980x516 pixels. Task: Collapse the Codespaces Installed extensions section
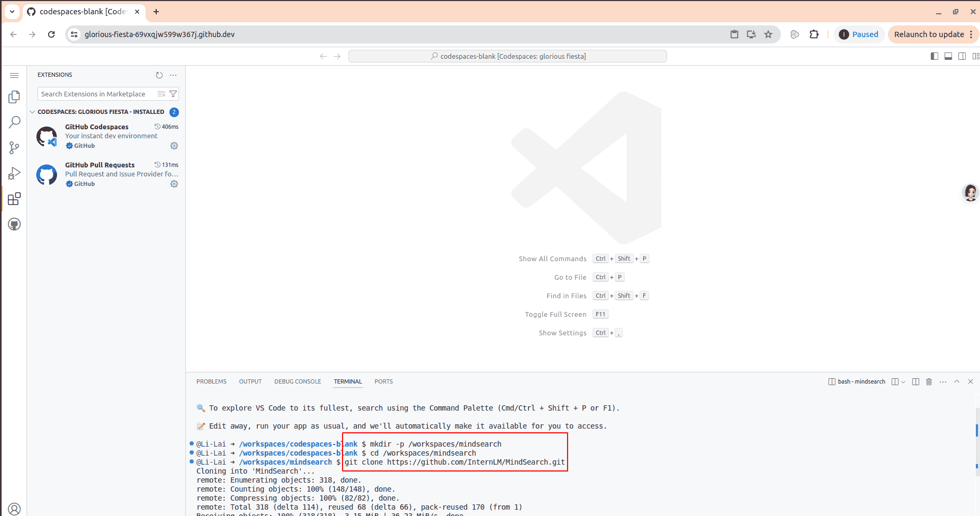(32, 112)
